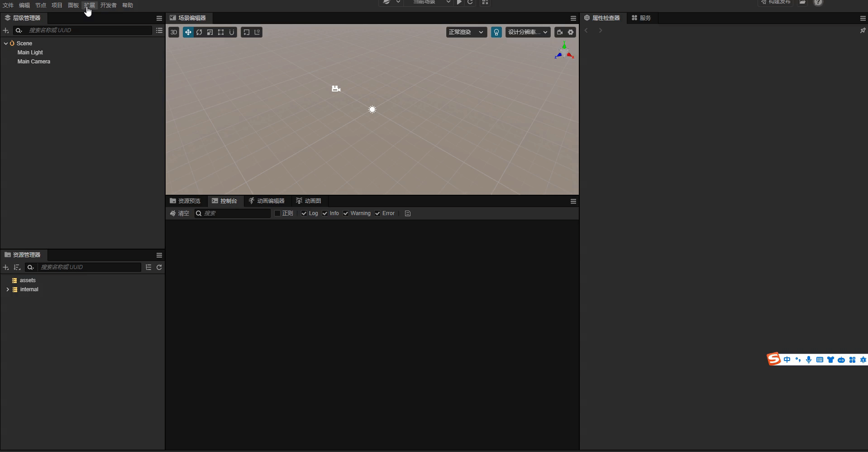Click the add node plus icon in 层级管理器
The height and width of the screenshot is (452, 868).
(x=6, y=30)
